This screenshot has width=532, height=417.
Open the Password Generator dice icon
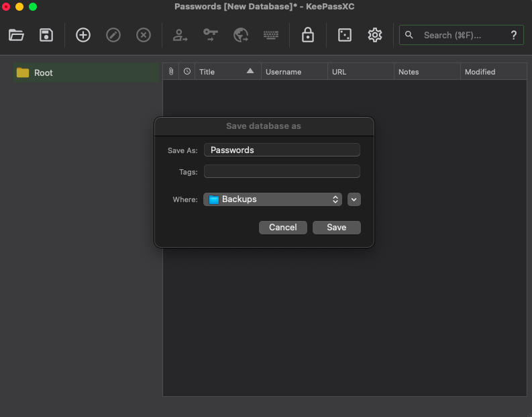coord(345,35)
